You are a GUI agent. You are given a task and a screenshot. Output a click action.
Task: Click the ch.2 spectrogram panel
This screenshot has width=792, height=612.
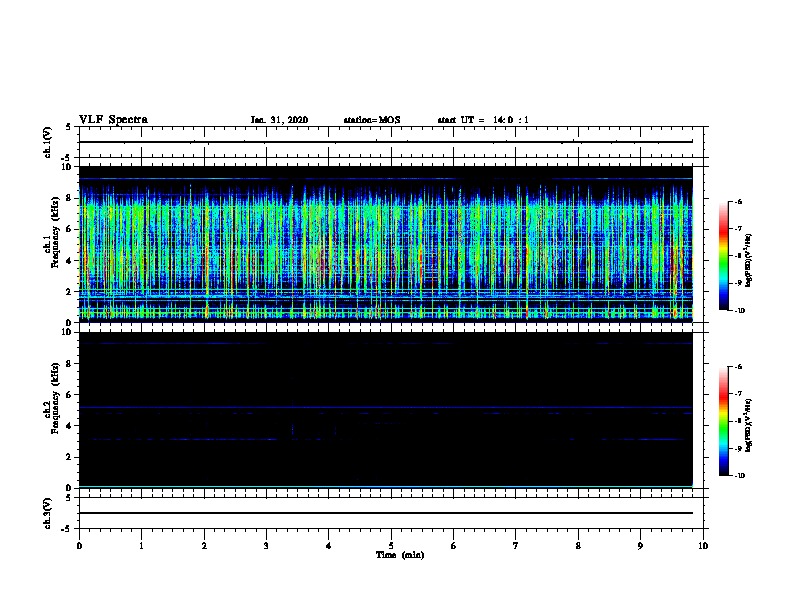click(x=385, y=410)
